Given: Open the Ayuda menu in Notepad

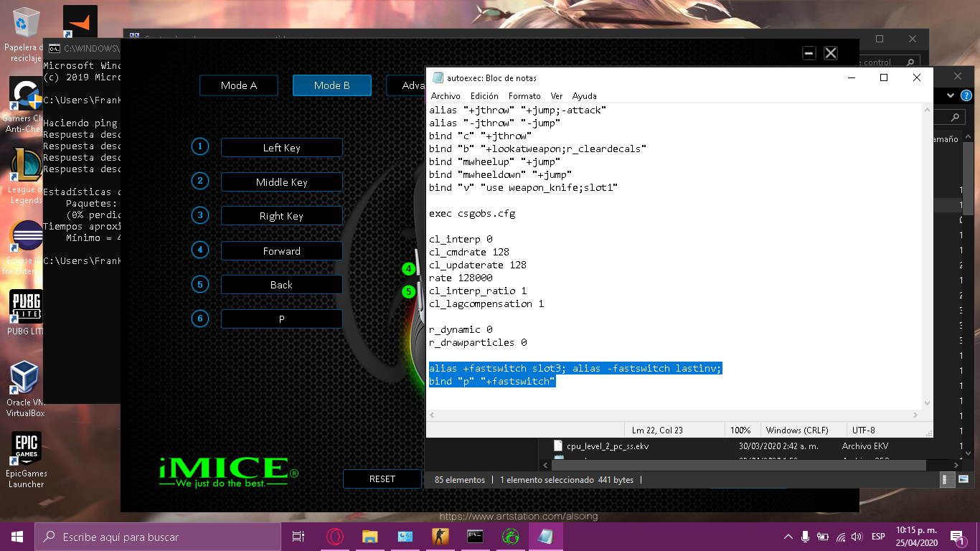Looking at the screenshot, I should coord(584,96).
